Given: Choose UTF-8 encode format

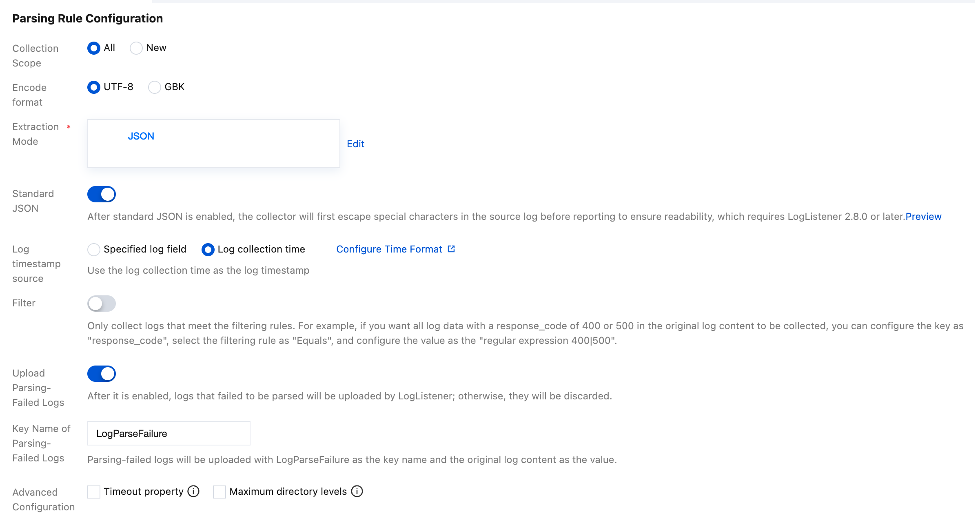Looking at the screenshot, I should 94,87.
